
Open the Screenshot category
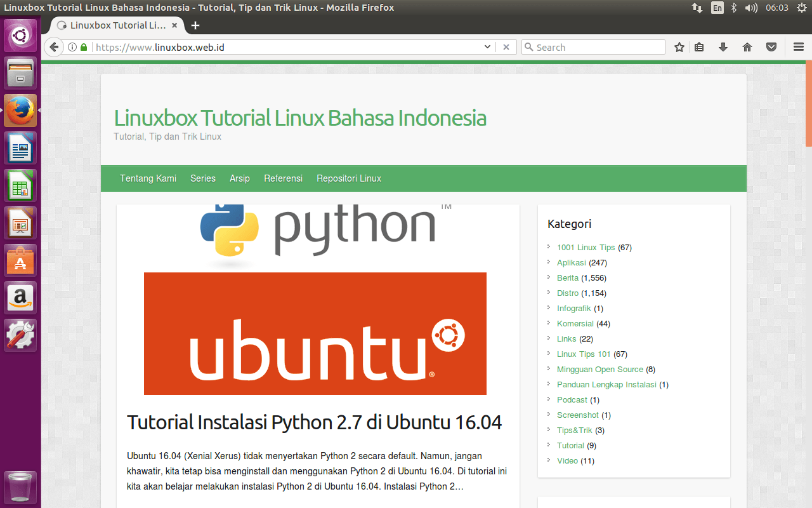[578, 415]
